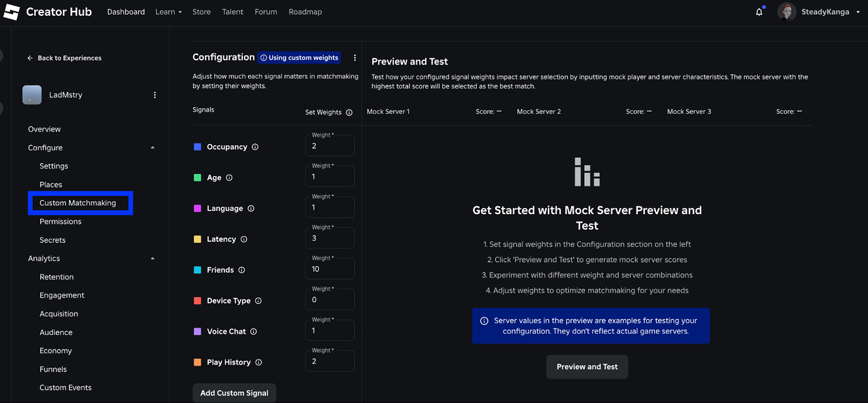The image size is (868, 403).
Task: Open the notifications bell
Action: point(759,11)
